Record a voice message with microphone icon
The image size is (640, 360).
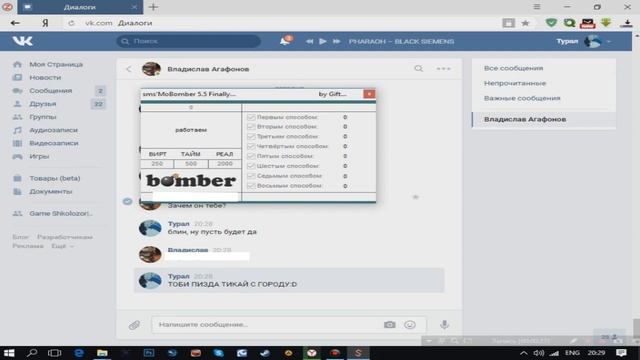(444, 325)
